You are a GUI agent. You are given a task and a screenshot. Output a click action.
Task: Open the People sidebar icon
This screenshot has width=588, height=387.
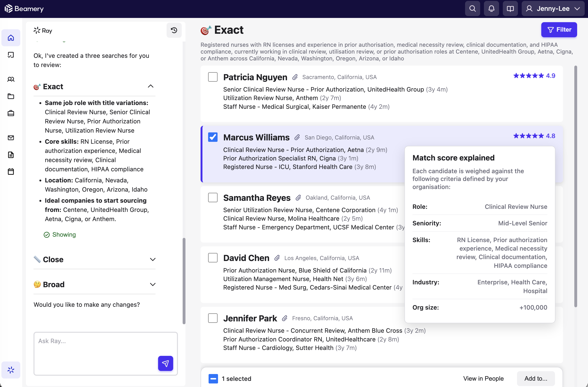click(x=11, y=79)
